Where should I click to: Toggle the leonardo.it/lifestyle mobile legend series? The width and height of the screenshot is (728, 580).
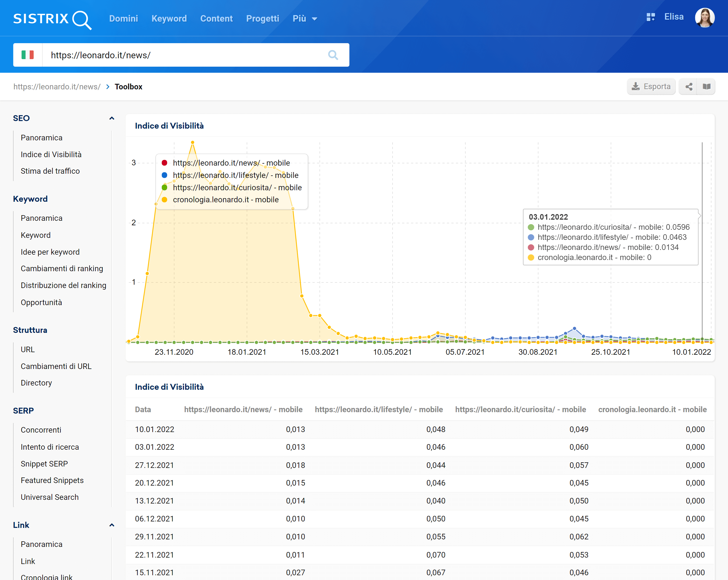click(230, 175)
